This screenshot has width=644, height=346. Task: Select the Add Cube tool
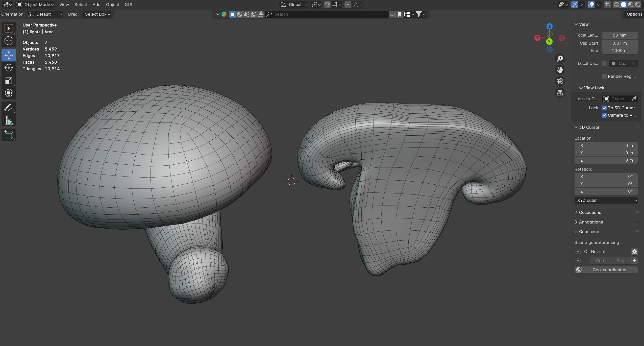point(9,135)
